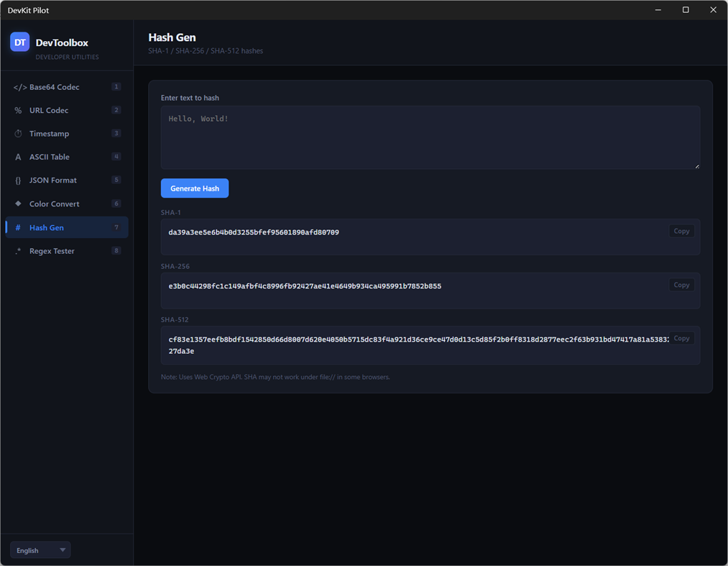Switch to the URL Codec tool
The width and height of the screenshot is (728, 566).
click(67, 110)
